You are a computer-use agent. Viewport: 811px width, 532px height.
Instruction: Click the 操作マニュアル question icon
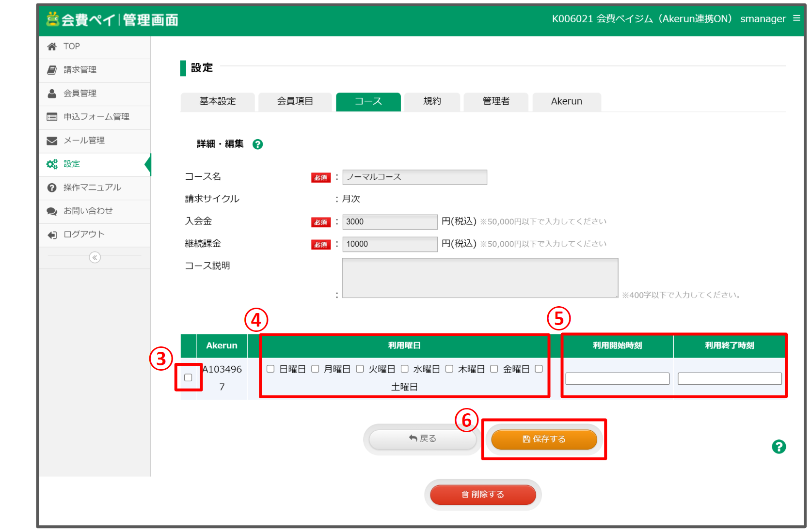tap(52, 188)
